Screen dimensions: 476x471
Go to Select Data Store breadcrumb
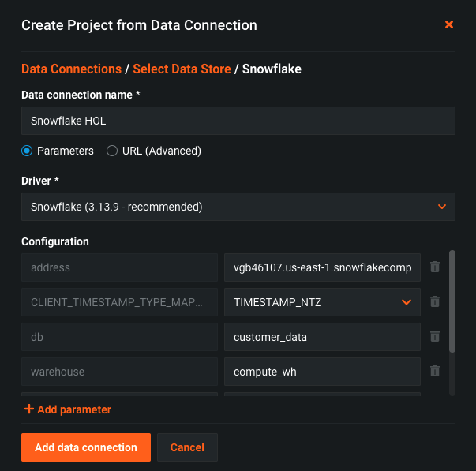coord(182,69)
